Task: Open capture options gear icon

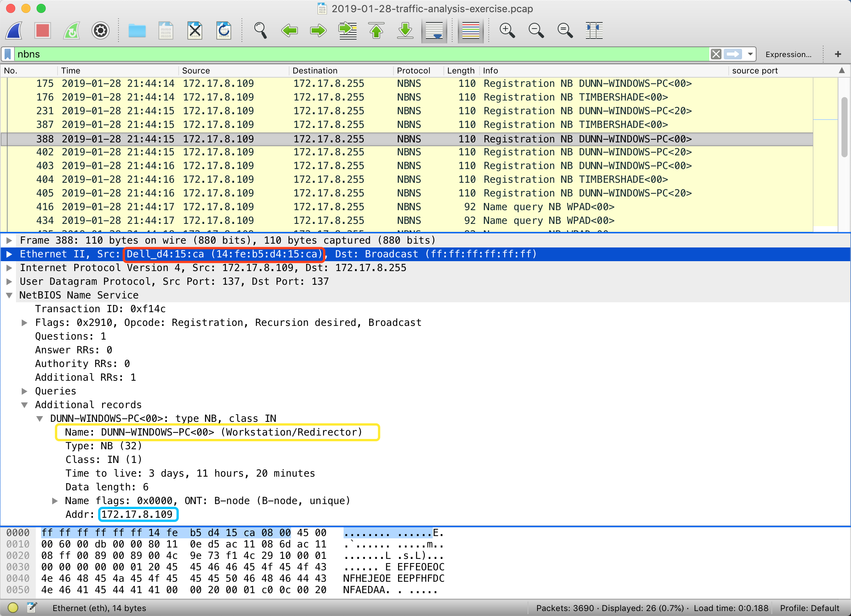Action: (x=100, y=30)
